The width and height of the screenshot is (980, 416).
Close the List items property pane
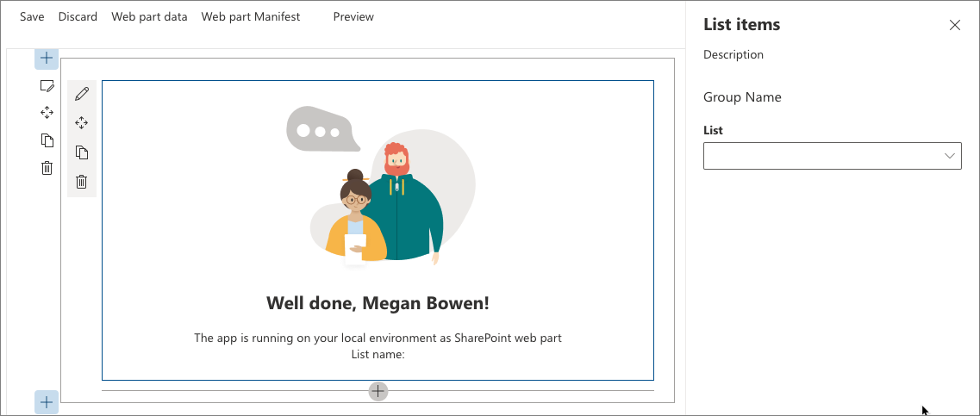pyautogui.click(x=954, y=25)
